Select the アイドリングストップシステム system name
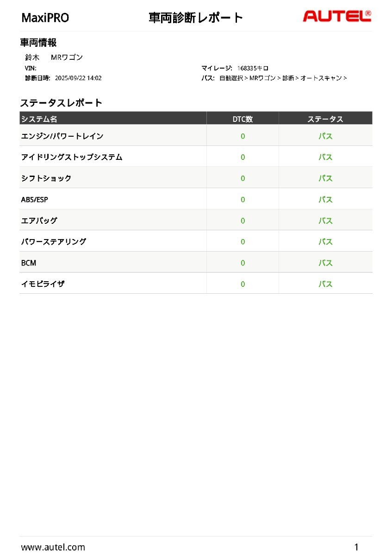This screenshot has width=392, height=556. (72, 157)
